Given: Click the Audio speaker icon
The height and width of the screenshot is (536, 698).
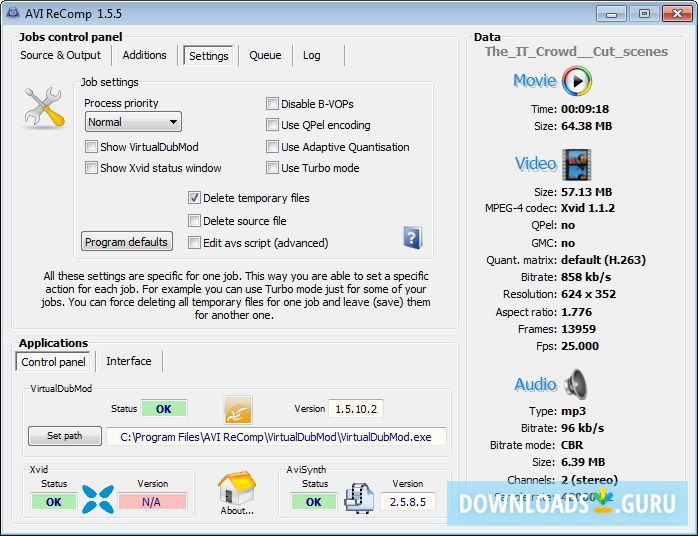Looking at the screenshot, I should pyautogui.click(x=576, y=384).
